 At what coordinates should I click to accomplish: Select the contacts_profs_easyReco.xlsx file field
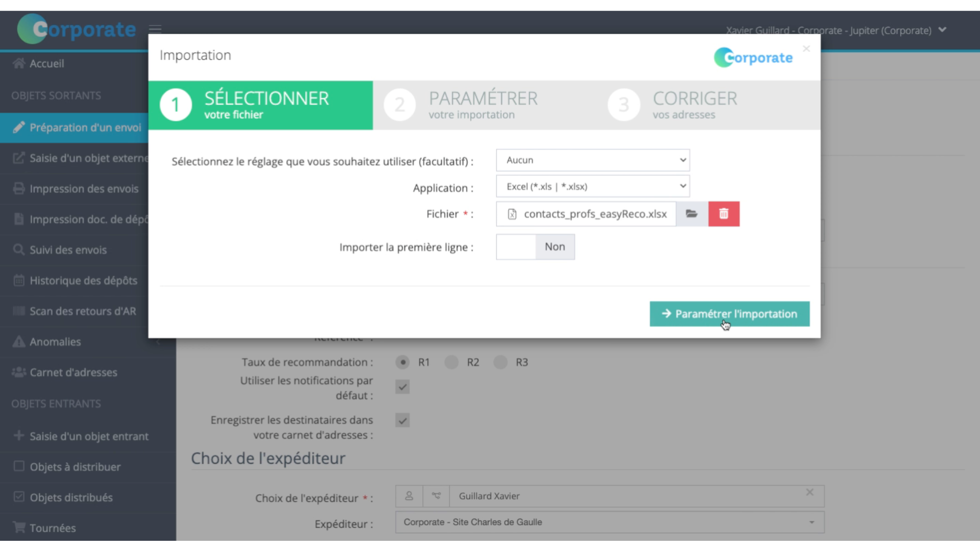586,214
